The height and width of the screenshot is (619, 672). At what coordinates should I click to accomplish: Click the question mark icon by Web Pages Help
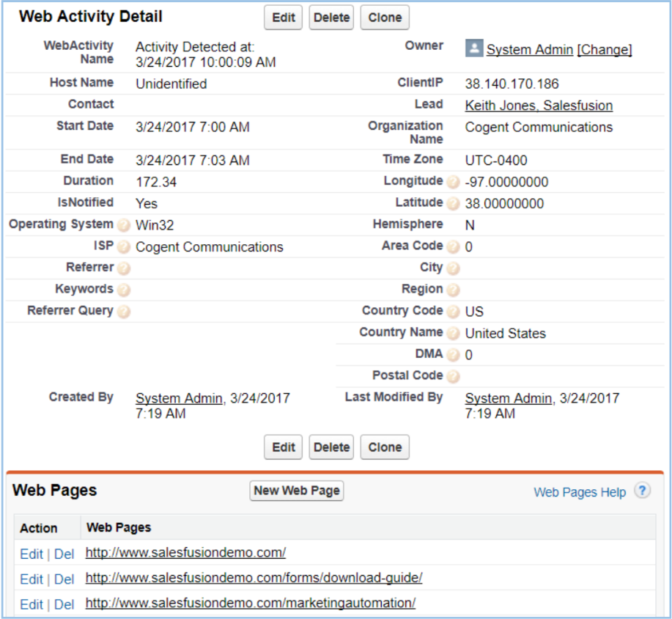[x=642, y=491]
